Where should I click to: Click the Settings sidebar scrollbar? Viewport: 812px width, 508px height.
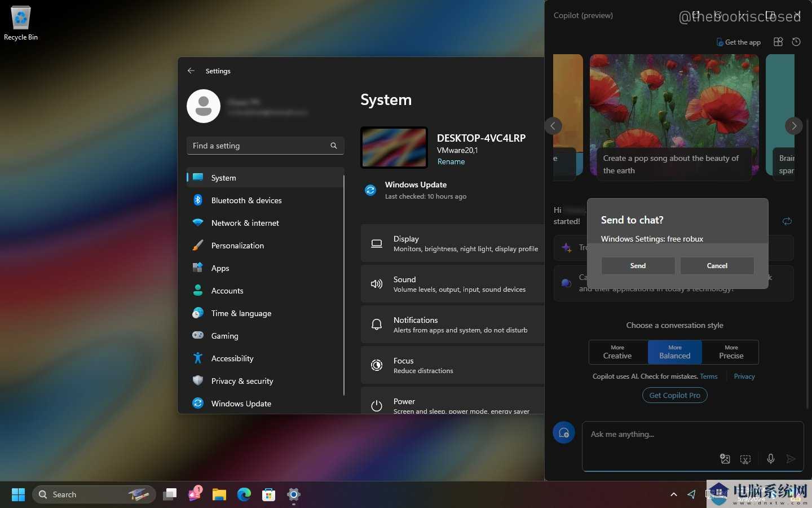coord(343,285)
